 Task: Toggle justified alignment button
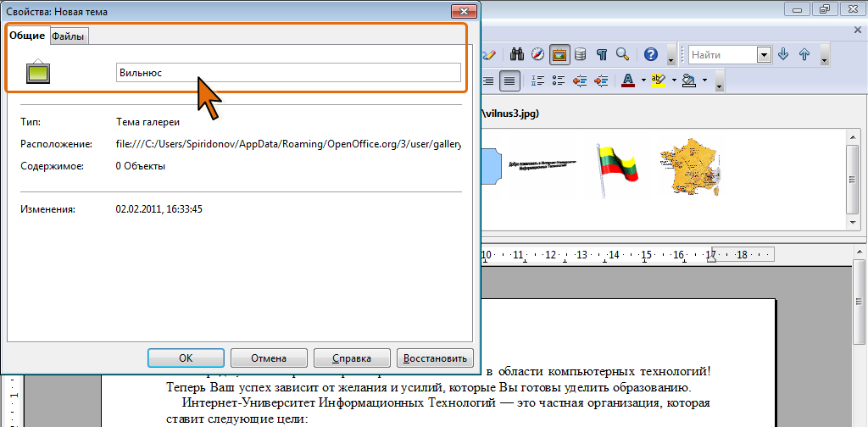509,81
